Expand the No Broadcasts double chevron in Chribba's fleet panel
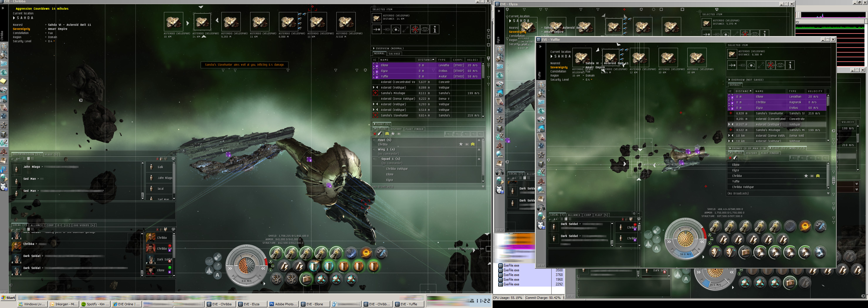 (x=483, y=186)
